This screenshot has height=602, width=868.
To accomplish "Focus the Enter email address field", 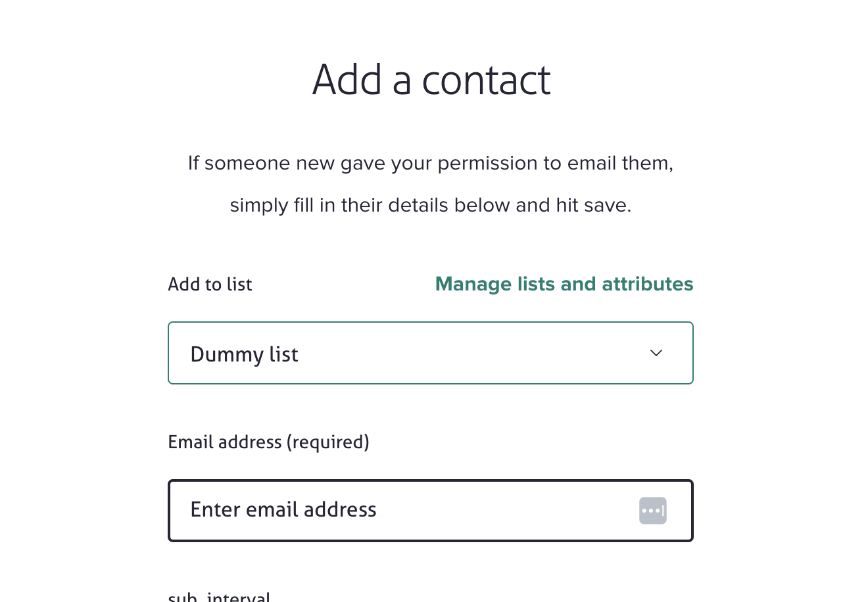I will (x=401, y=511).
